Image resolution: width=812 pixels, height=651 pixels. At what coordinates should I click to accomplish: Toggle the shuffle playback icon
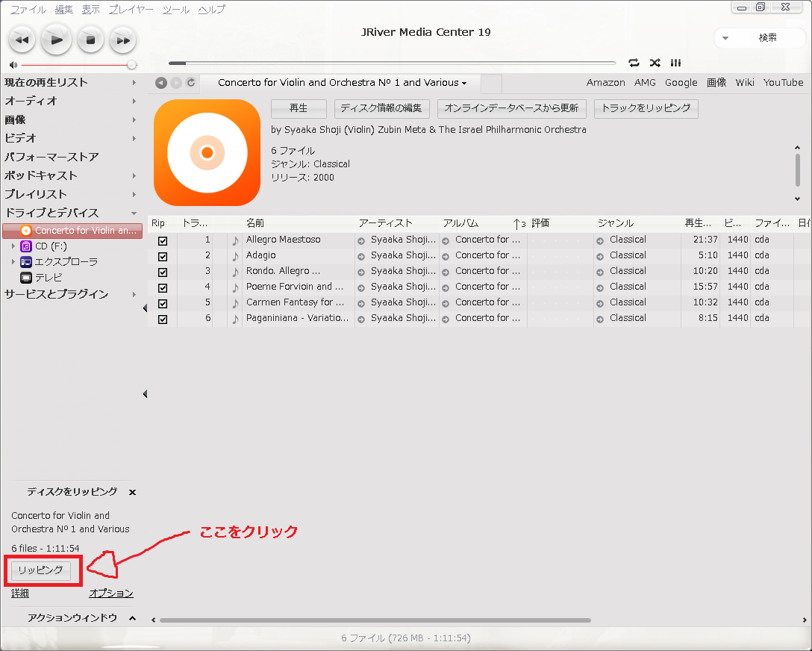[655, 63]
